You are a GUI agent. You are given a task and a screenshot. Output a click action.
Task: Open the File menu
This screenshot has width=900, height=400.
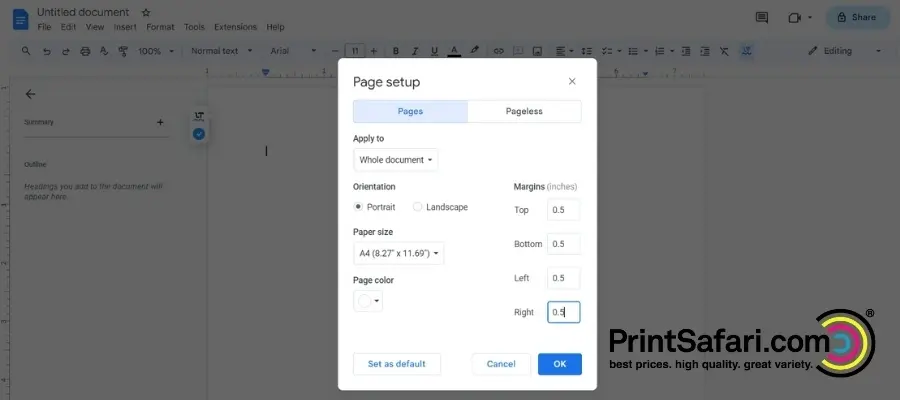point(44,27)
